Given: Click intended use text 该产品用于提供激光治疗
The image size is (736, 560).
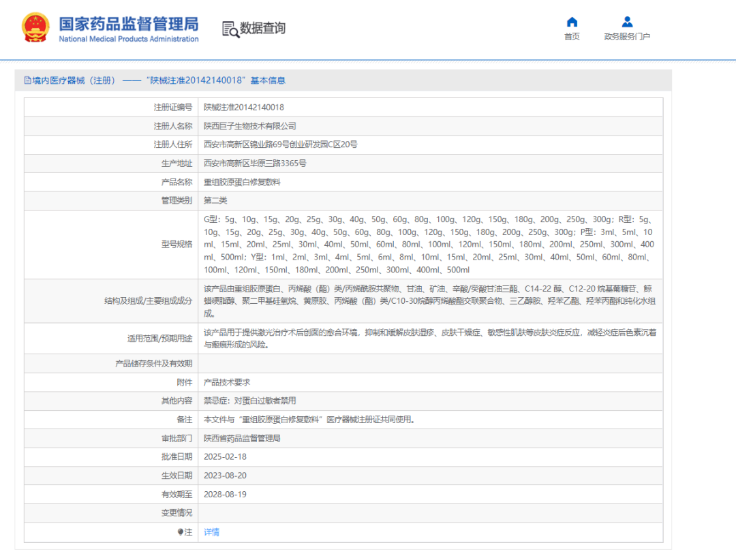Looking at the screenshot, I should click(x=430, y=339).
